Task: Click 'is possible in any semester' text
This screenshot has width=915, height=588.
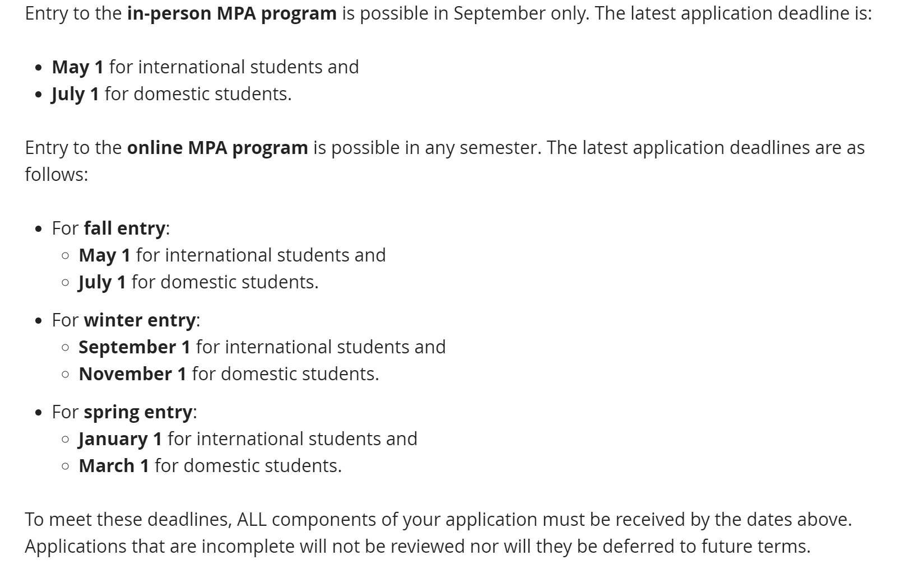Action: click(x=427, y=147)
